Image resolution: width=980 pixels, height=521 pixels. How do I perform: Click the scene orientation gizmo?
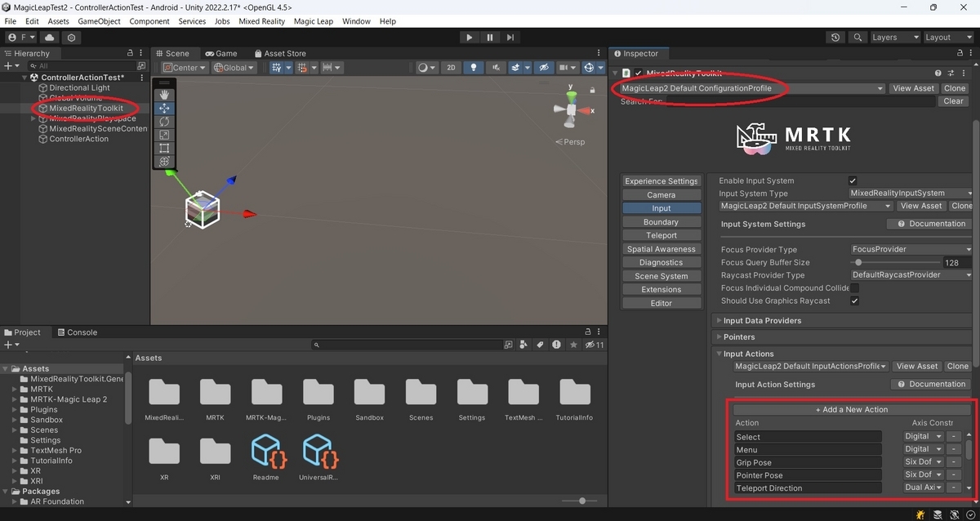point(572,109)
